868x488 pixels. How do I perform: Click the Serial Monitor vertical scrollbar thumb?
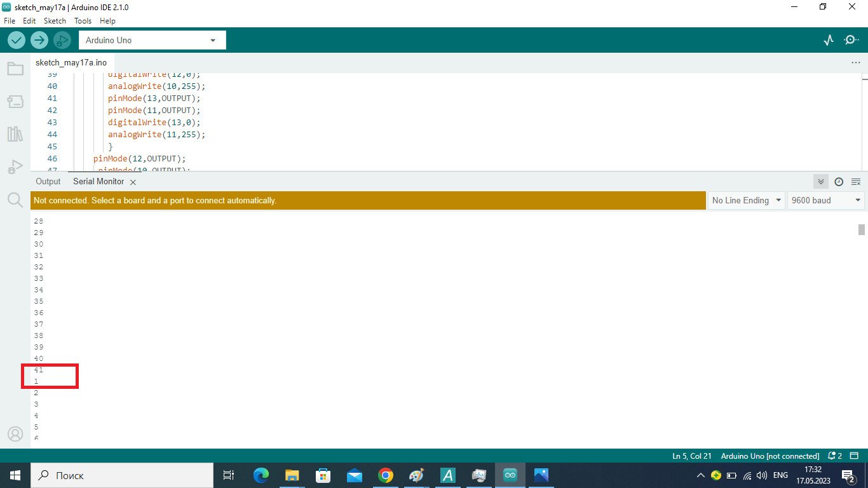point(862,229)
